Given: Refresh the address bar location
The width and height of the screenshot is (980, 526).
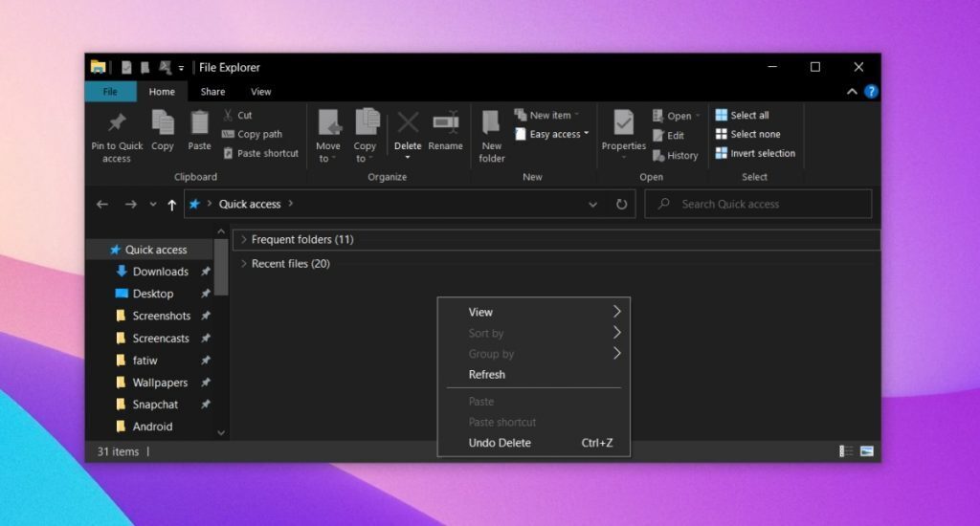Looking at the screenshot, I should (621, 204).
